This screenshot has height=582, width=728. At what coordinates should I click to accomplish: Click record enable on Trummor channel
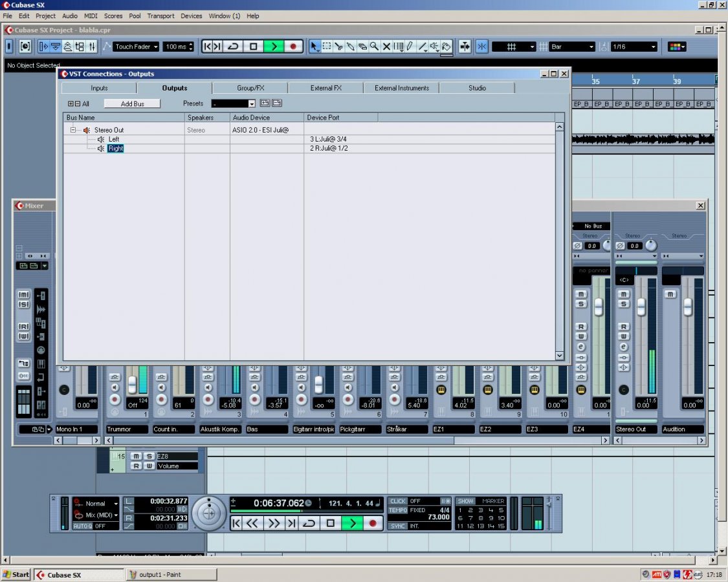tap(115, 399)
